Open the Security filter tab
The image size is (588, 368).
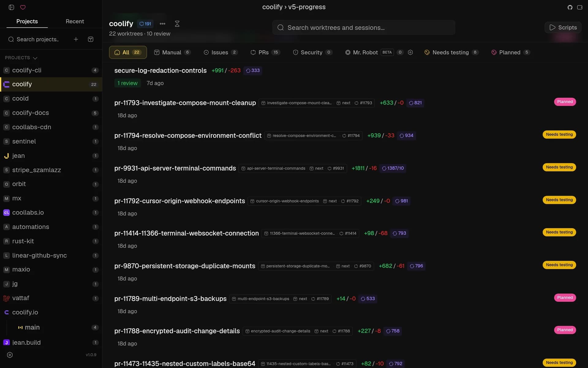coord(312,52)
